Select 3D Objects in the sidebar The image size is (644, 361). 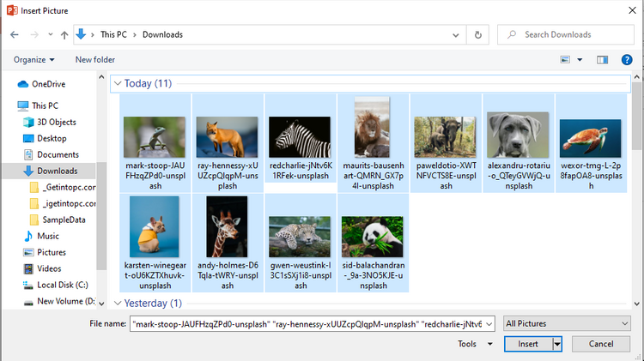56,122
